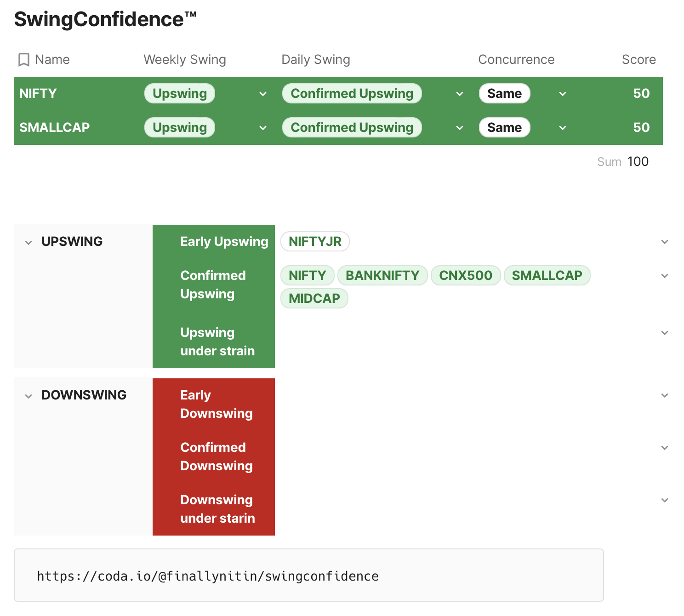Click the Confirmed Downswing red label
Screen dimensions: 684x616
point(217,457)
